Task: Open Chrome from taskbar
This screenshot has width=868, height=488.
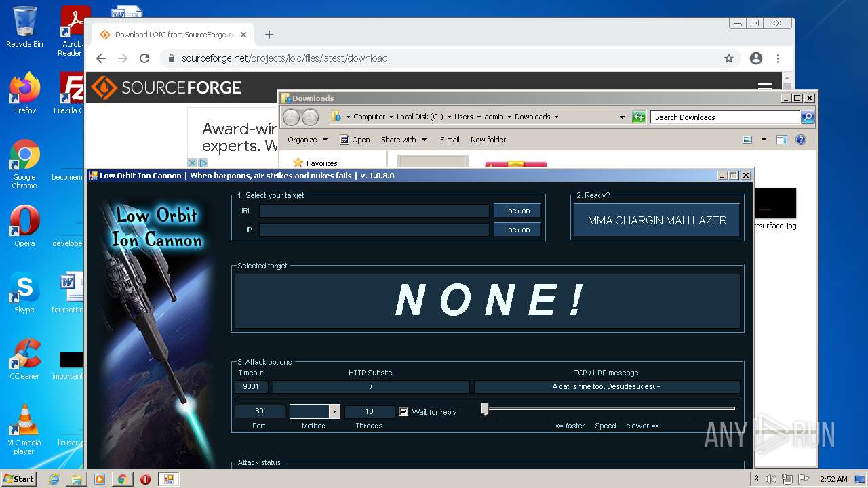Action: click(122, 479)
